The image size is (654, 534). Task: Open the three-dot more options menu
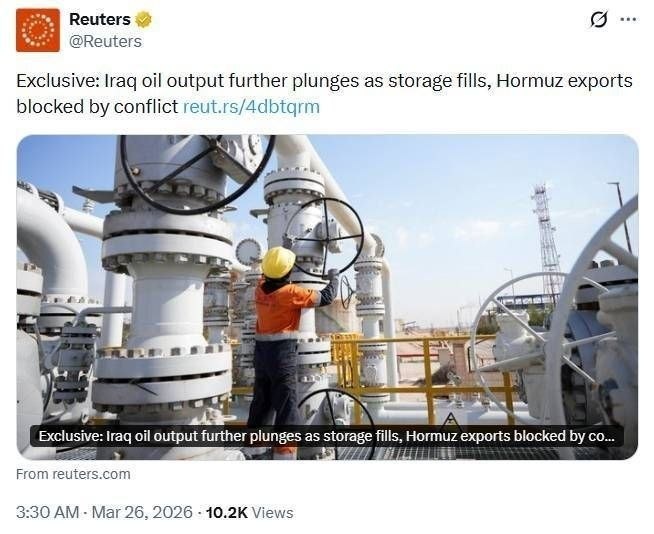[628, 20]
